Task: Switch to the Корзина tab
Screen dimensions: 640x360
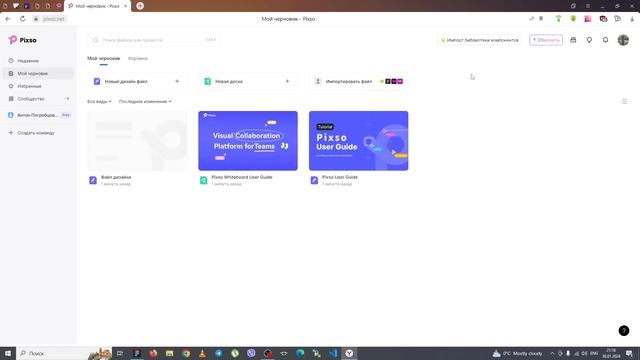Action: 138,58
